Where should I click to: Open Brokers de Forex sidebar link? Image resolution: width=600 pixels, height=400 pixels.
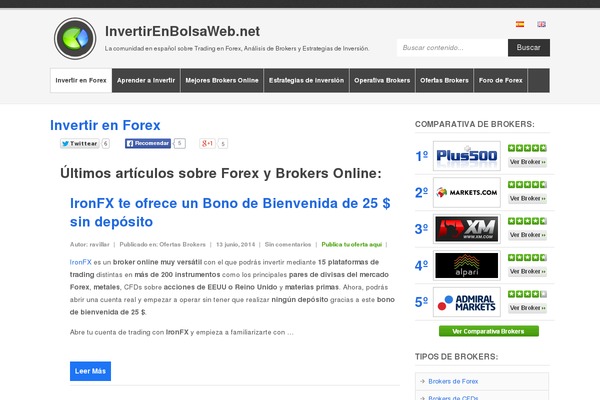pos(453,381)
